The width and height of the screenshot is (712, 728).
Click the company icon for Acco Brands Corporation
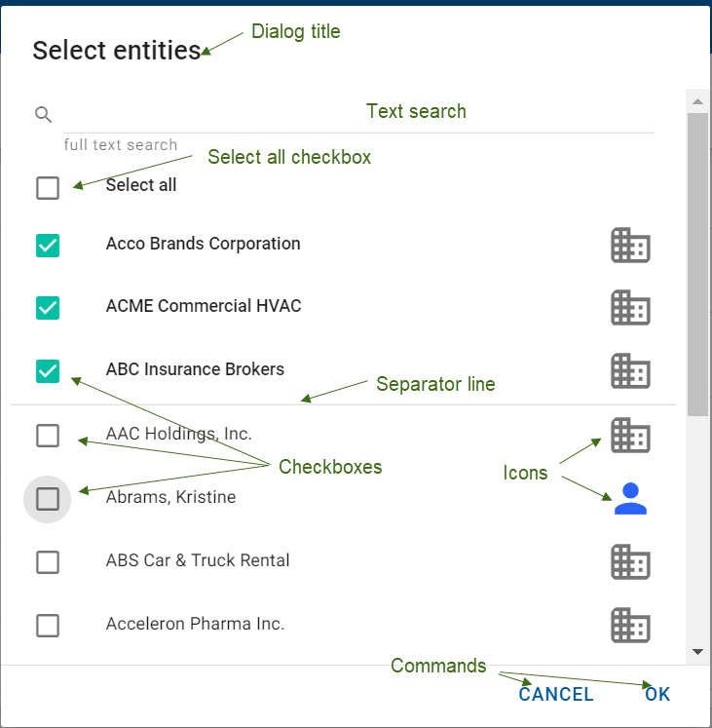point(630,246)
